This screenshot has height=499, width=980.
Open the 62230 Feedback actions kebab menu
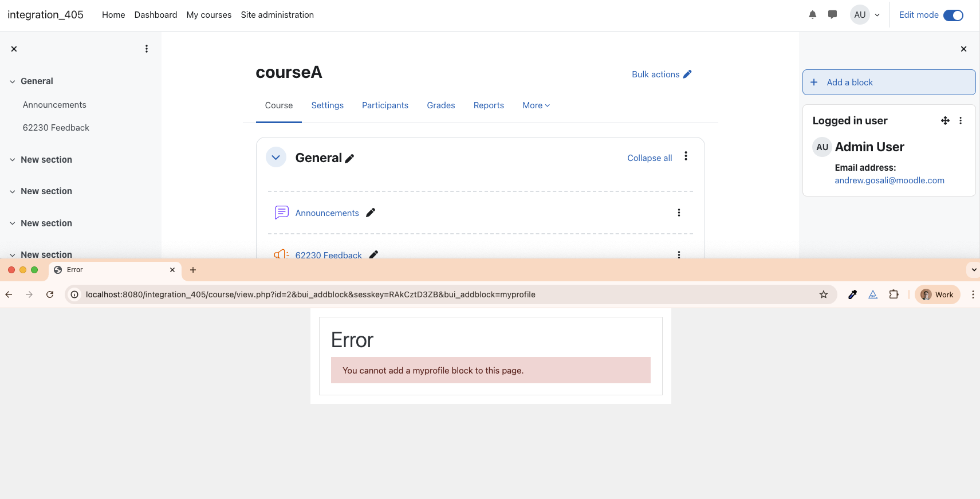679,254
